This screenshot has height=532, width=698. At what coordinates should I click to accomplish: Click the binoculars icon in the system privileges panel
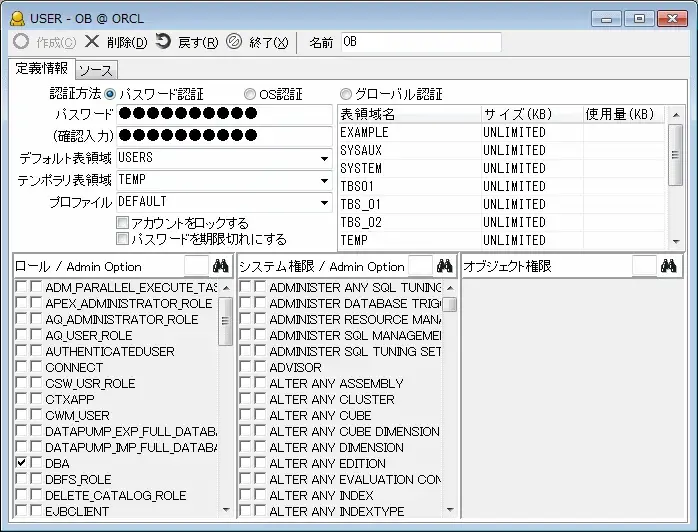[445, 266]
